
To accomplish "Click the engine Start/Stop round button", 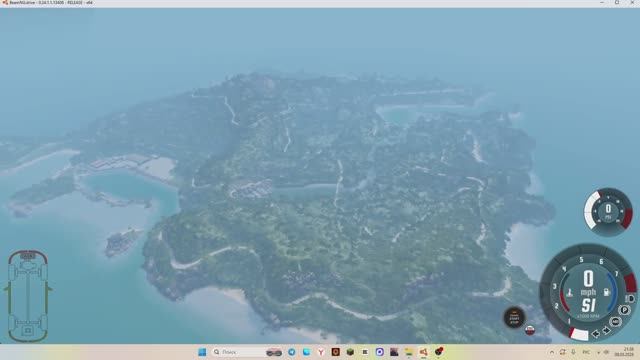I will (514, 317).
